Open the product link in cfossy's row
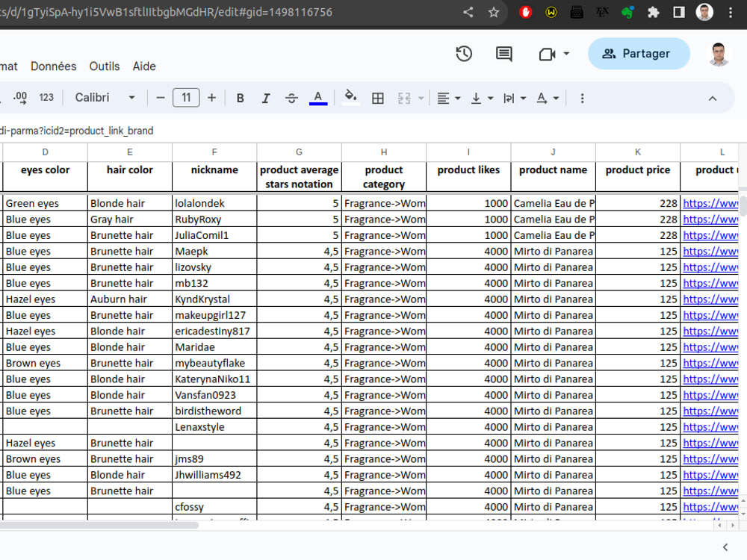 click(710, 507)
